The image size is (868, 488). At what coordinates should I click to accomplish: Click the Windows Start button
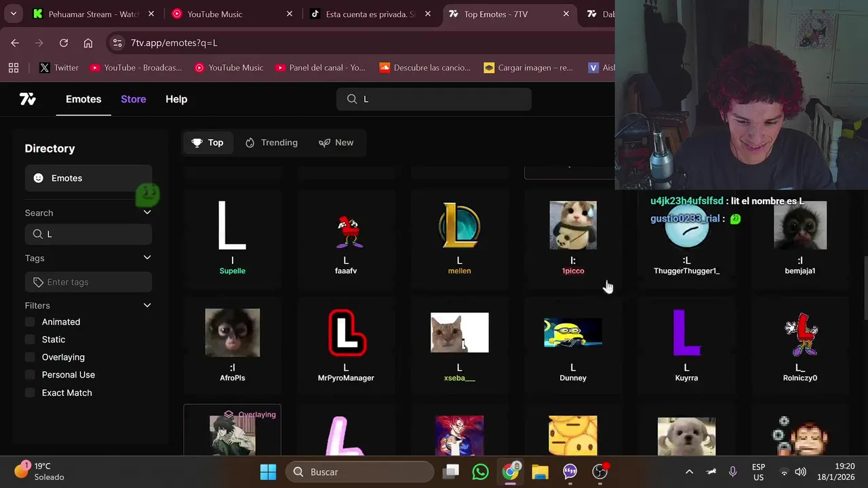(x=268, y=472)
